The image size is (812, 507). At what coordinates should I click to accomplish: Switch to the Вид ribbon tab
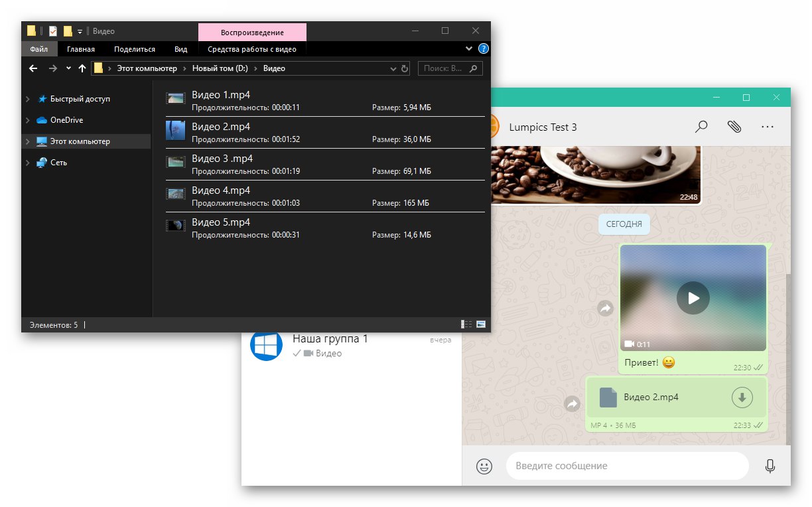coord(181,49)
